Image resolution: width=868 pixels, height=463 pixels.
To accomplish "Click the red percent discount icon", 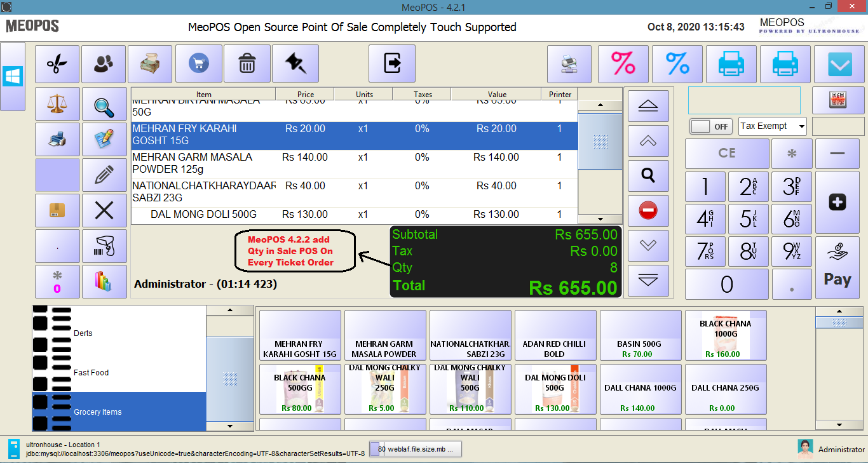I will click(x=623, y=64).
